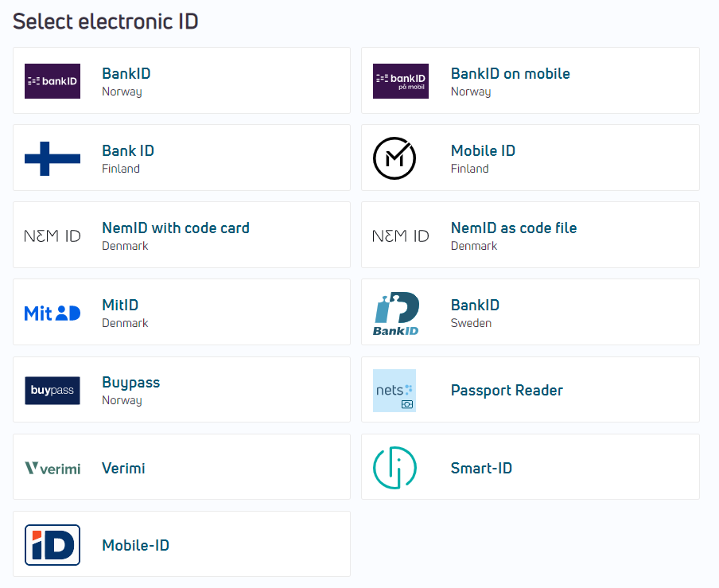Click the Swedish BankID logo

click(396, 313)
